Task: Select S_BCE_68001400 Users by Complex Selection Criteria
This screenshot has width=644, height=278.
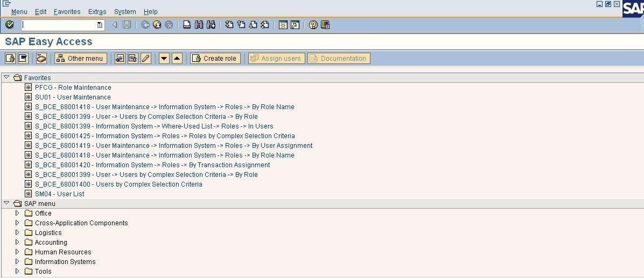Action: tap(118, 184)
